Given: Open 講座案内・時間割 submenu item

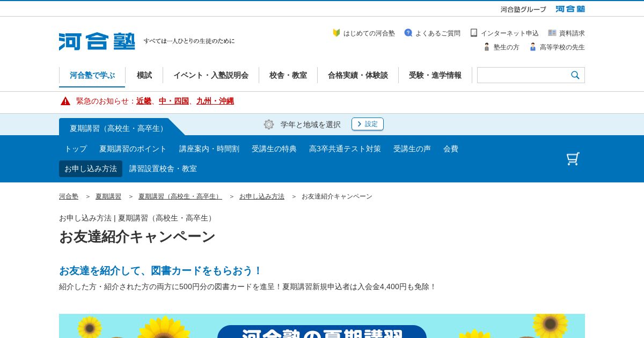Looking at the screenshot, I should tap(209, 149).
